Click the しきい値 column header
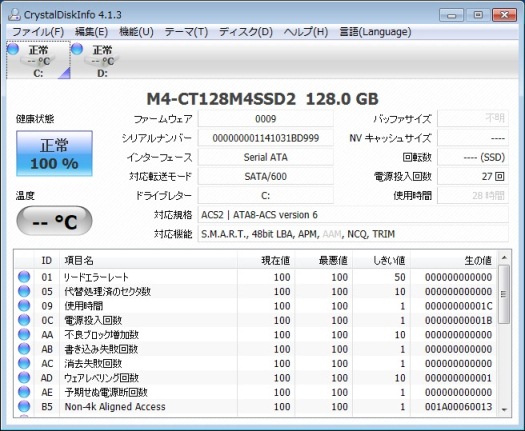525x431 pixels. coord(381,260)
